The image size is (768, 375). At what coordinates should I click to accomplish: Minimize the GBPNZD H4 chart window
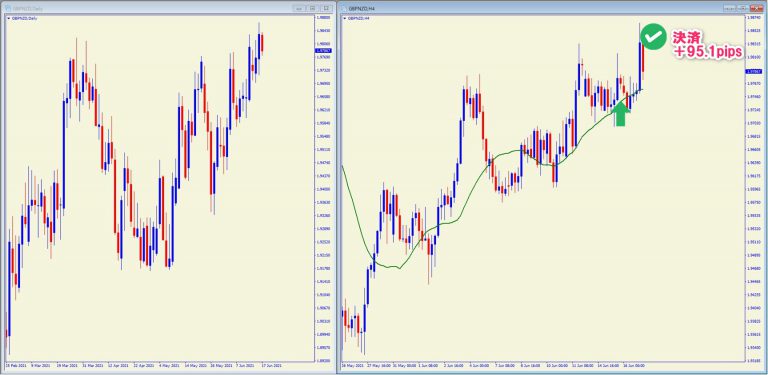(729, 8)
